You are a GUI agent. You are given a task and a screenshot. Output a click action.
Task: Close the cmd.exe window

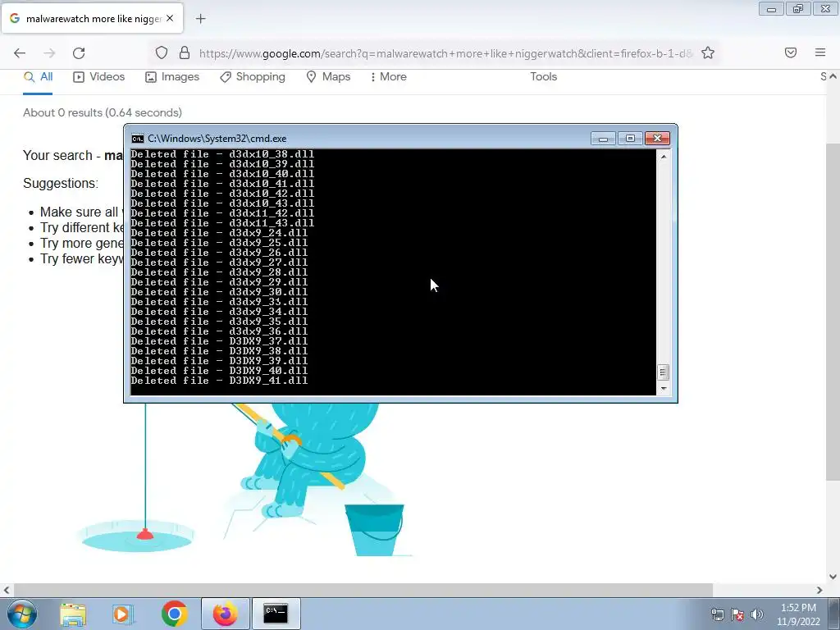point(657,139)
